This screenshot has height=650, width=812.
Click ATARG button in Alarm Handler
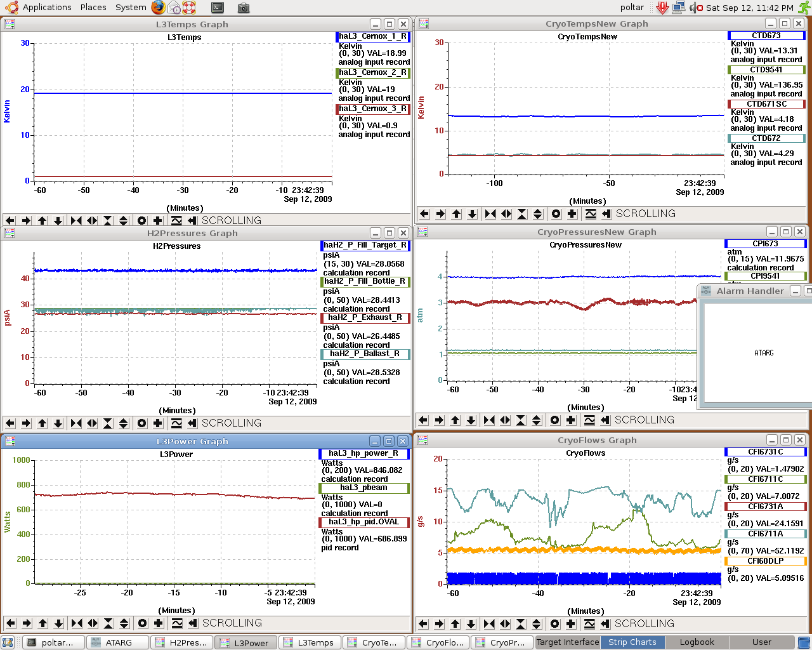pyautogui.click(x=764, y=353)
